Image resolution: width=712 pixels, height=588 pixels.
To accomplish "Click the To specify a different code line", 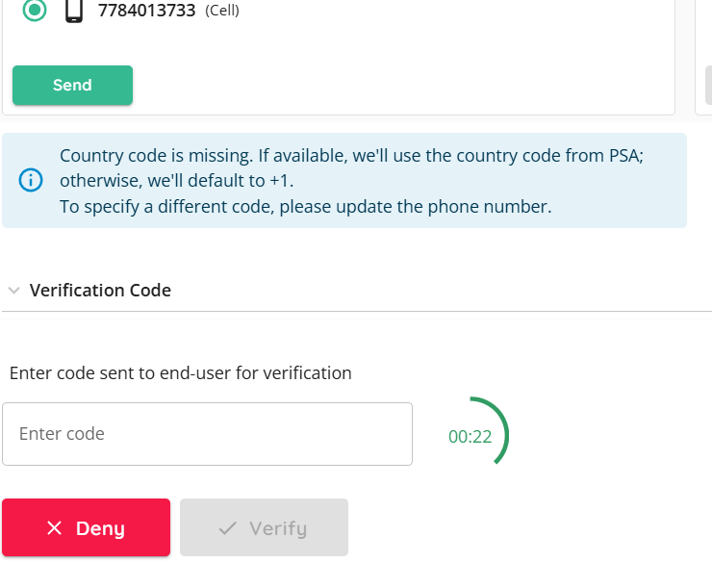I will (306, 207).
